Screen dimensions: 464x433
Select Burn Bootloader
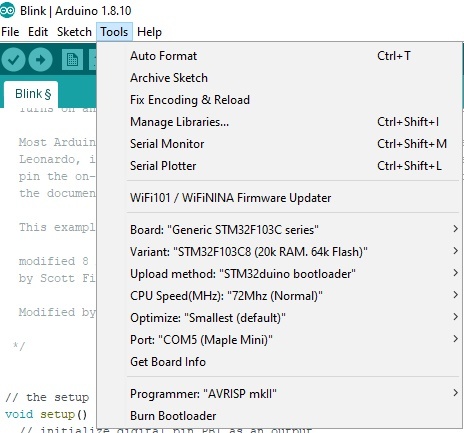point(279,416)
